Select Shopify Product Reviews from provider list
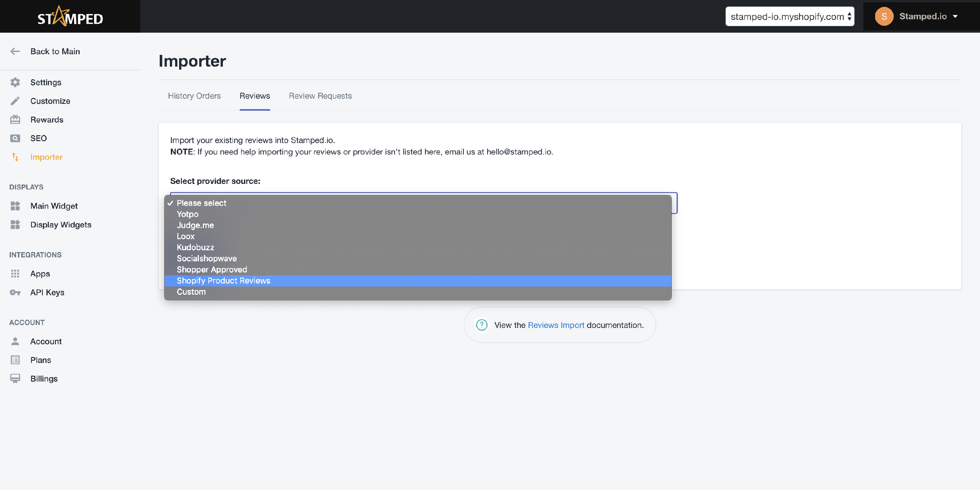 [223, 281]
